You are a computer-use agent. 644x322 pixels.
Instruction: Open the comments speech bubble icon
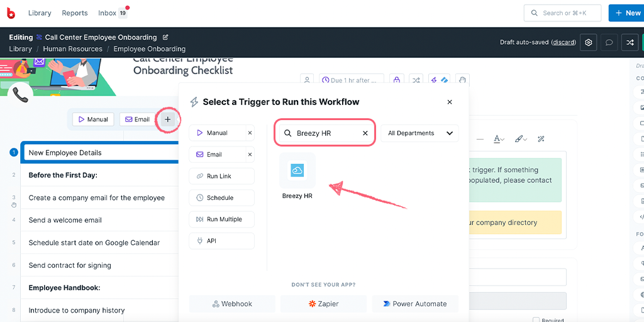pos(609,42)
